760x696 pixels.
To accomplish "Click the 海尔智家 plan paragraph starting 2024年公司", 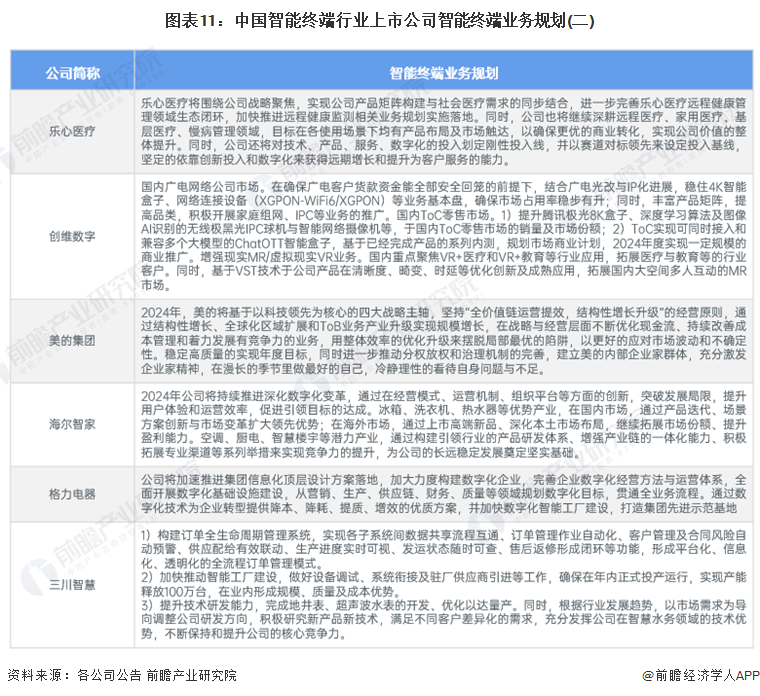I will [x=443, y=425].
